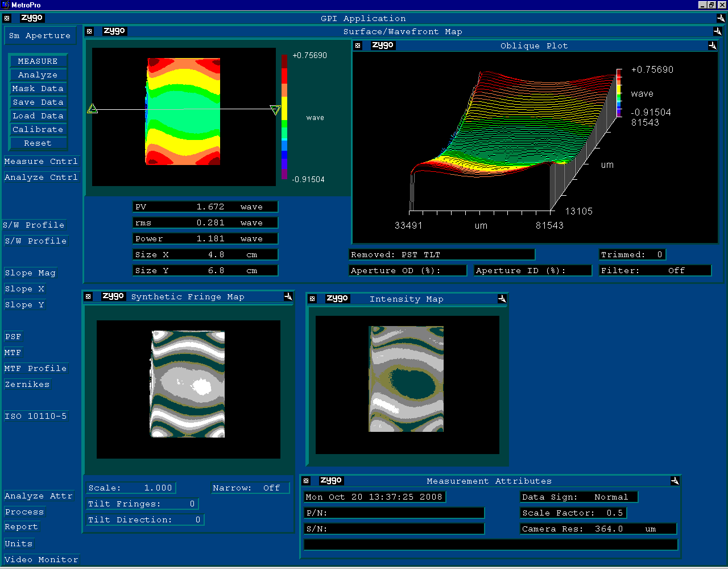Open Measure Cntrl window
The image size is (728, 569).
(41, 161)
